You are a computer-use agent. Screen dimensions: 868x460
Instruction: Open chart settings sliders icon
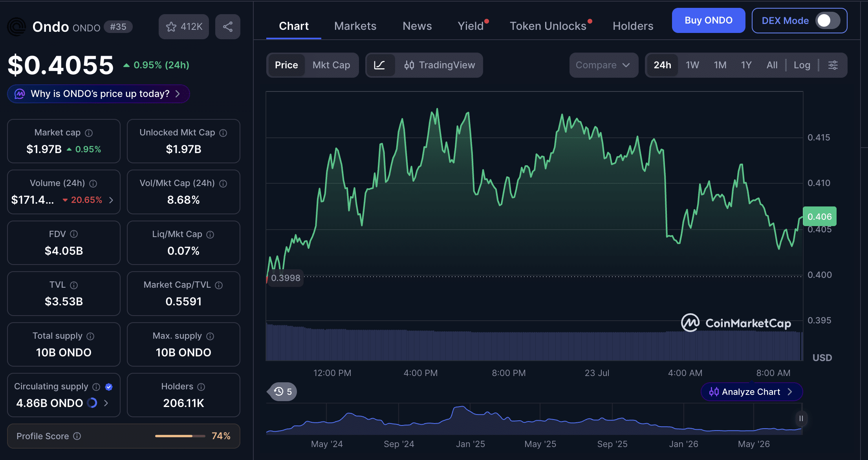tap(833, 65)
